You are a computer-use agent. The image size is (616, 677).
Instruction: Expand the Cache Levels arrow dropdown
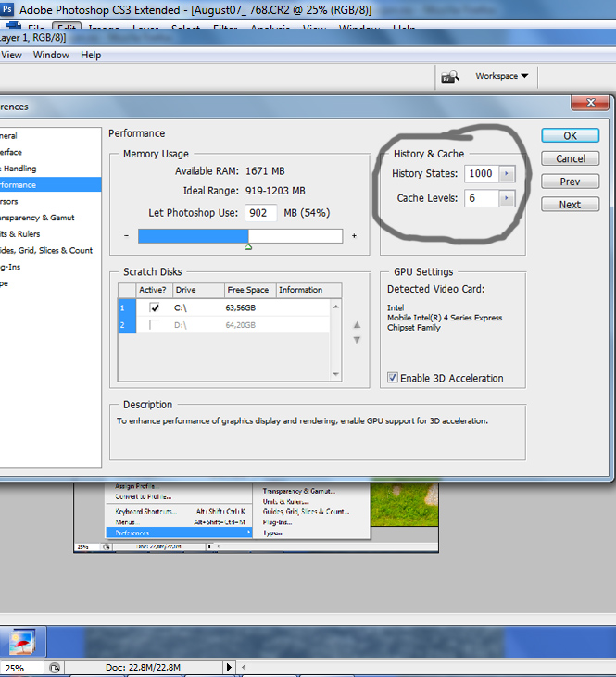pos(507,198)
